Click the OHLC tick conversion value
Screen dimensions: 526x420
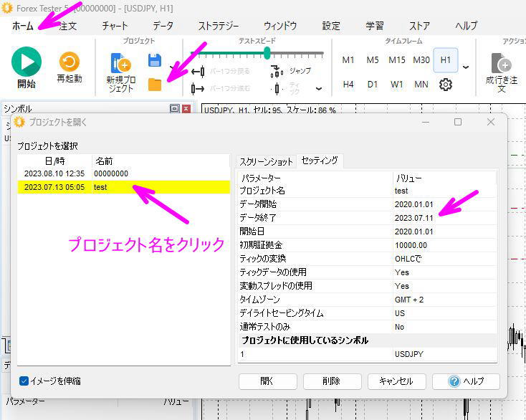(408, 259)
